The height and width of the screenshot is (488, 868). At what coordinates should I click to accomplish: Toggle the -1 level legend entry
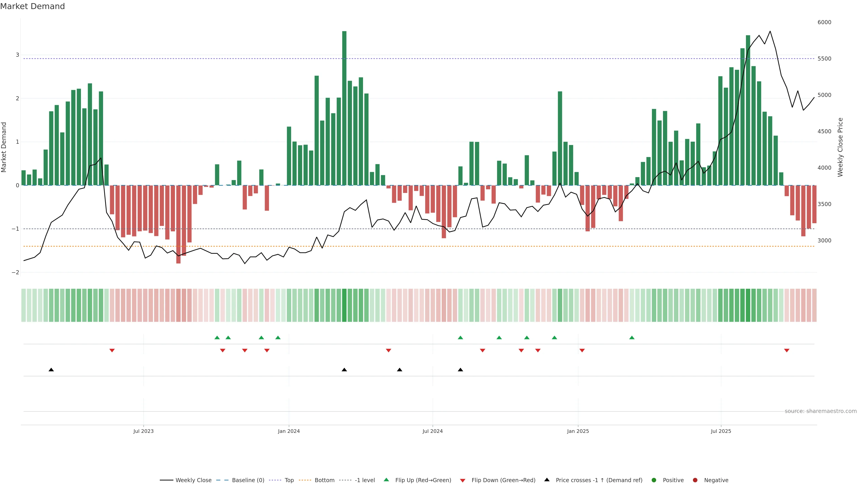click(x=365, y=480)
